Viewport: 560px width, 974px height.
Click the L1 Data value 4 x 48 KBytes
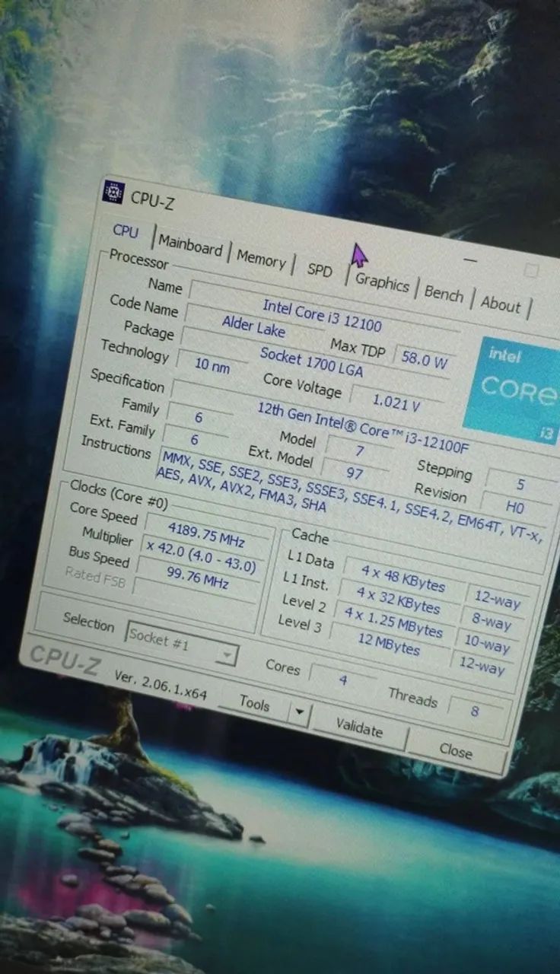pos(402,578)
